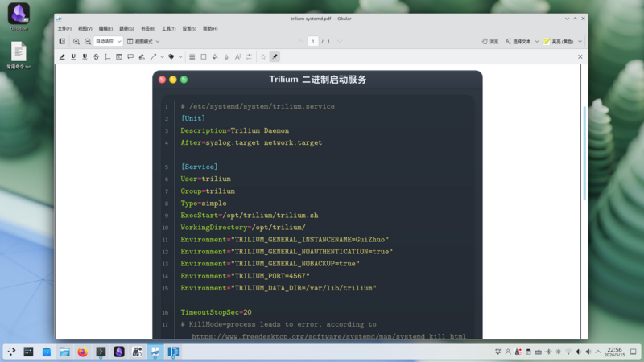This screenshot has height=362, width=644.
Task: Open the 视图模式 view mode dropdown
Action: pyautogui.click(x=143, y=42)
